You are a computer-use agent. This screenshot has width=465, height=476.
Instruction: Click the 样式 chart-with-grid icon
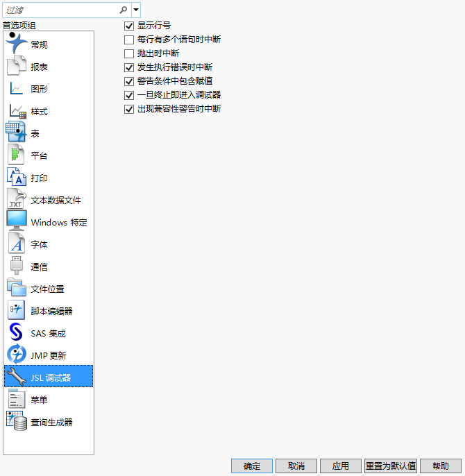click(17, 111)
